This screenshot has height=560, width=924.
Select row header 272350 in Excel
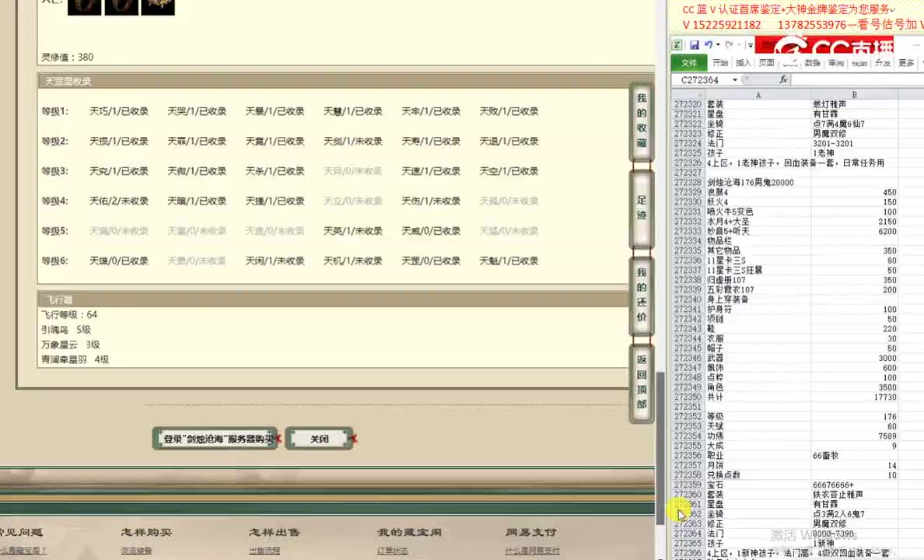[x=688, y=397]
